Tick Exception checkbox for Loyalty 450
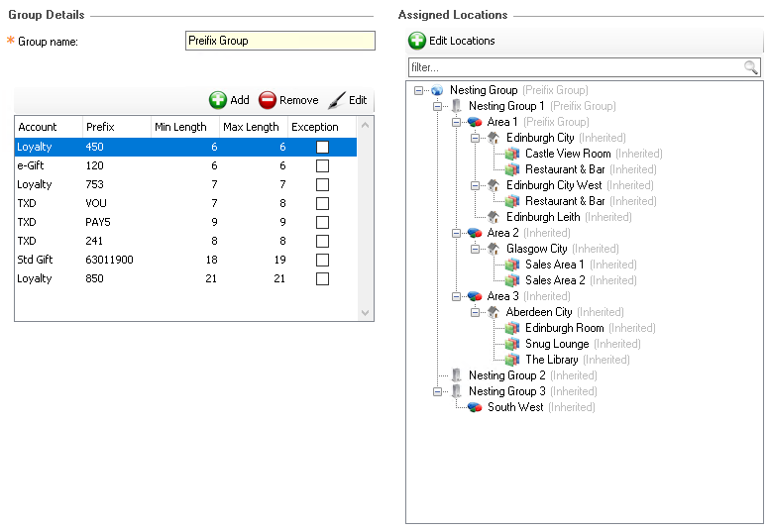769x532 pixels. tap(322, 147)
